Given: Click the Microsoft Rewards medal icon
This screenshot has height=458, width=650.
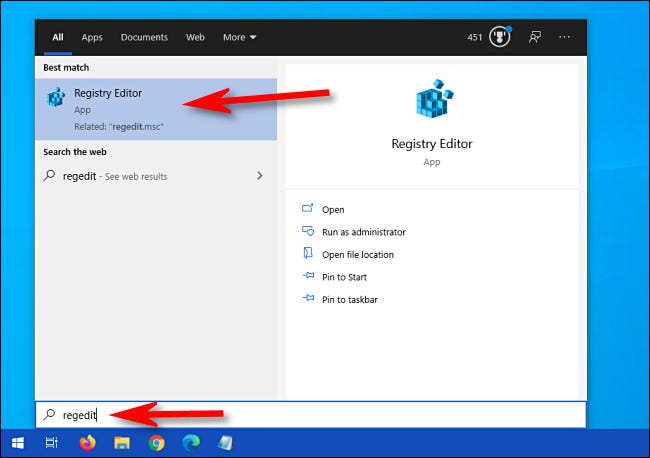Looking at the screenshot, I should pyautogui.click(x=500, y=37).
